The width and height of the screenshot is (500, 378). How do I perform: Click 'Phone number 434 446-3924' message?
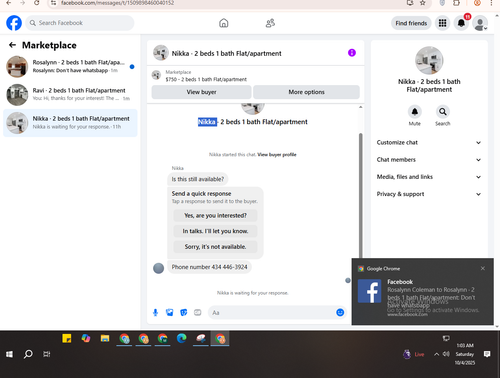click(x=209, y=267)
